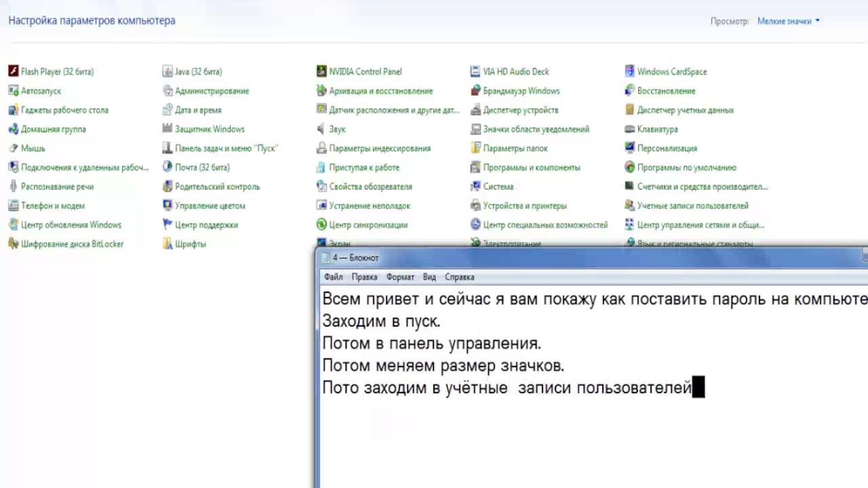
Task: Open the Вид menu in Notepad
Action: click(x=429, y=277)
